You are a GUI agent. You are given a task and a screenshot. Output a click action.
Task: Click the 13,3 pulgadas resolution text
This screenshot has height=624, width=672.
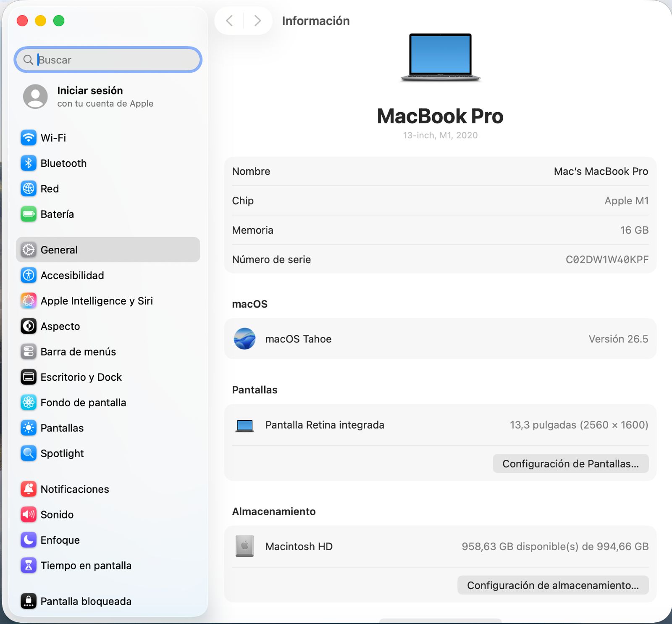(579, 425)
